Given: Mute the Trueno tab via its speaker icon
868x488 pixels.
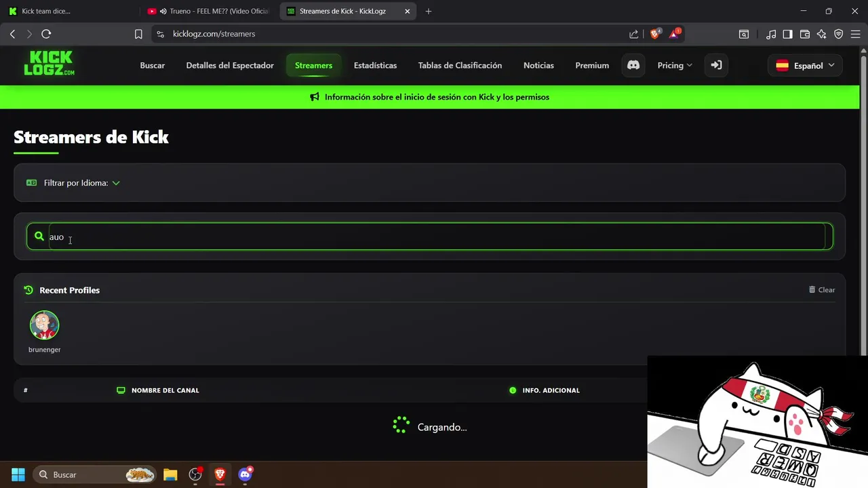Looking at the screenshot, I should pos(163,11).
